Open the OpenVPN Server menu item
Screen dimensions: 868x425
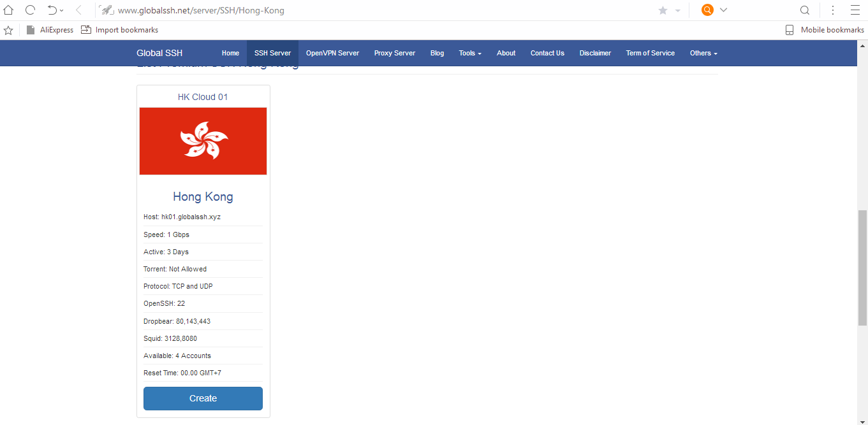(332, 53)
